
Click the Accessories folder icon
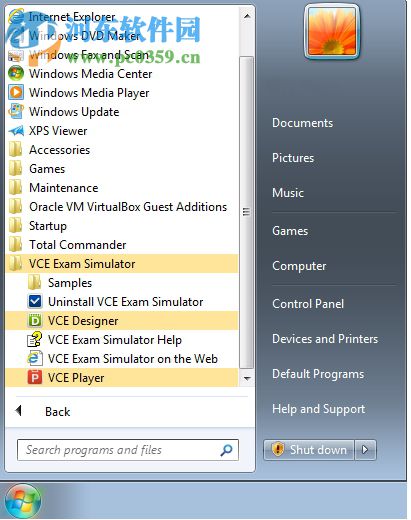point(15,149)
